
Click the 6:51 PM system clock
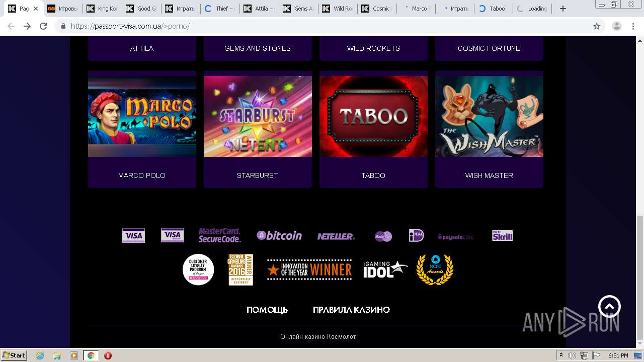pos(618,355)
